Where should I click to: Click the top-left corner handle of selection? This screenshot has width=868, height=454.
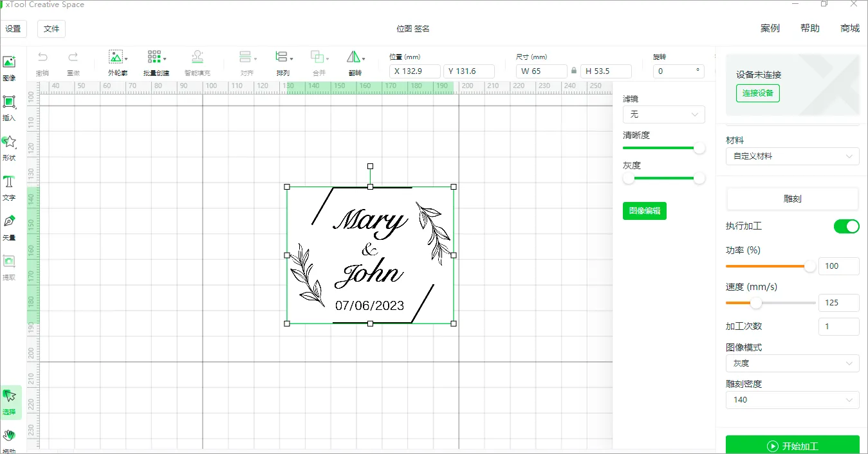(x=287, y=186)
